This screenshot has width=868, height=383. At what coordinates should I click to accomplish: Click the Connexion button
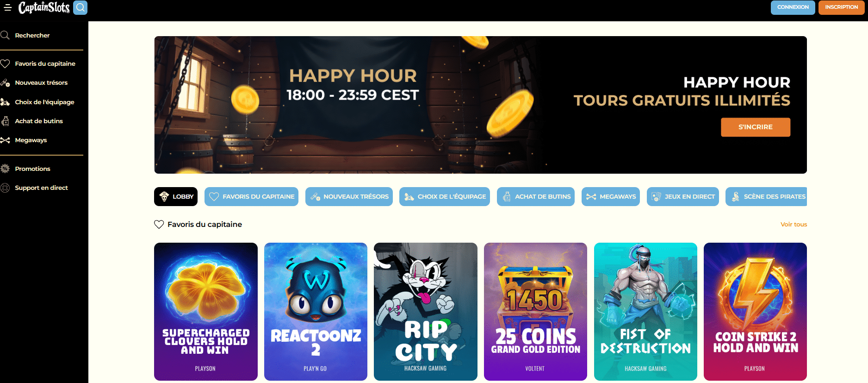click(793, 7)
